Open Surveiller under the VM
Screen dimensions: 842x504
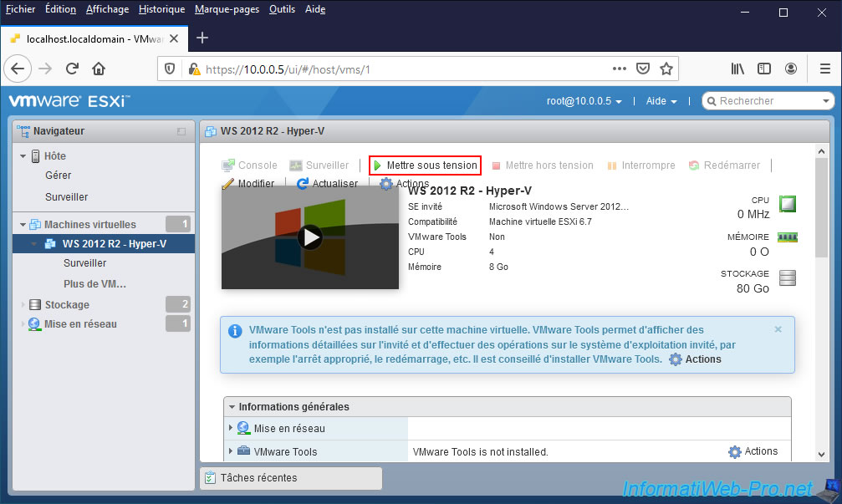click(x=84, y=263)
